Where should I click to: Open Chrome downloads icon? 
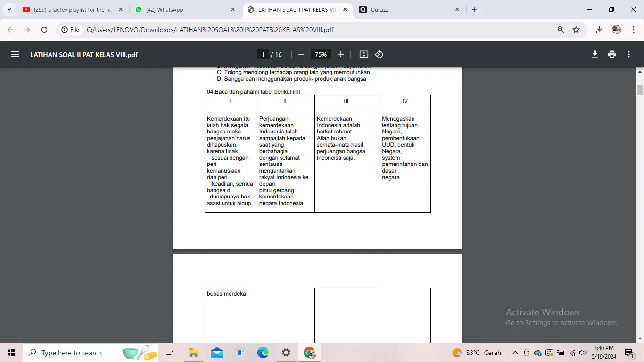tap(600, 30)
